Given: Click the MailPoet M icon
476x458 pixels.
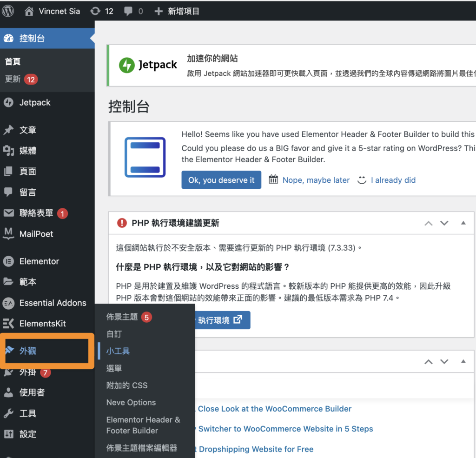Looking at the screenshot, I should [x=8, y=233].
